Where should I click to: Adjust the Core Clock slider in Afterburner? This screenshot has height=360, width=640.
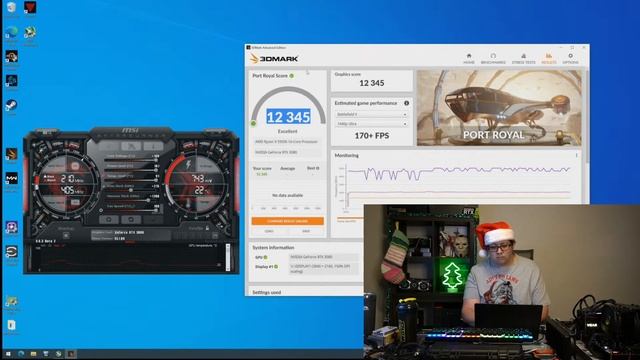coord(131,189)
